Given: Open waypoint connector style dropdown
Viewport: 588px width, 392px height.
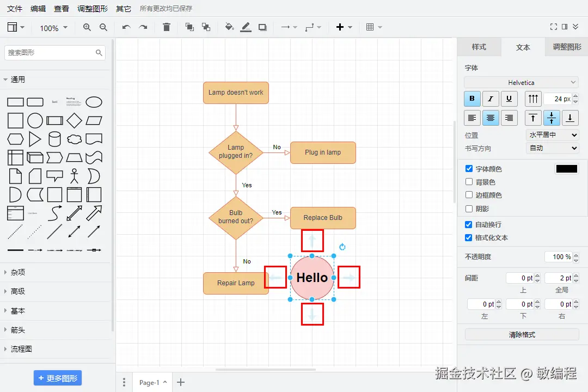Looking at the screenshot, I should (313, 27).
